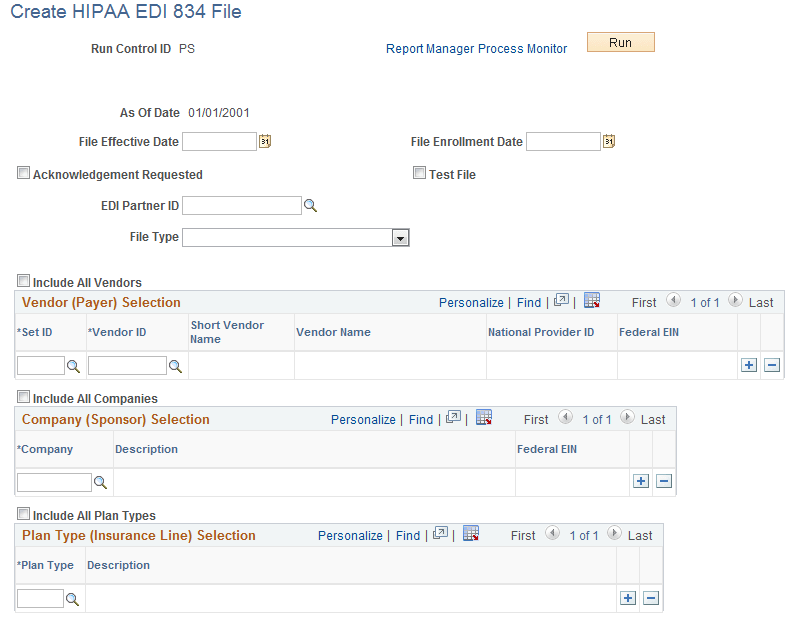Add a row in Plan Type Selection
The width and height of the screenshot is (790, 618).
point(628,598)
